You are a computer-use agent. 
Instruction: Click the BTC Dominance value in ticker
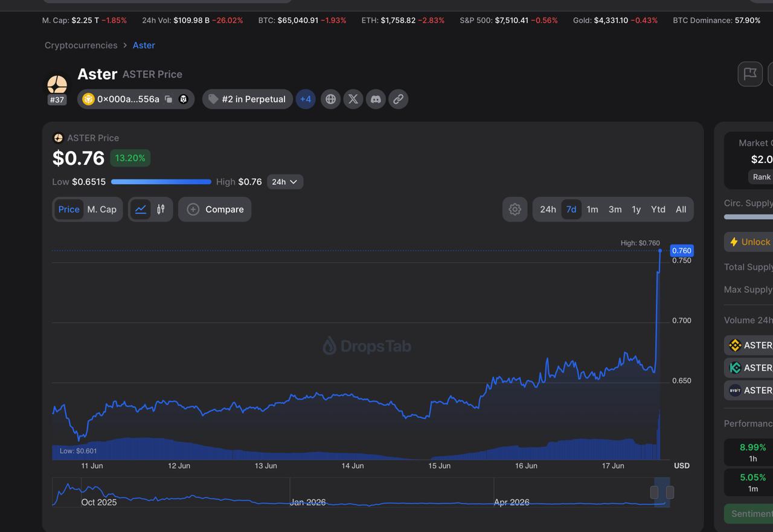click(x=748, y=21)
